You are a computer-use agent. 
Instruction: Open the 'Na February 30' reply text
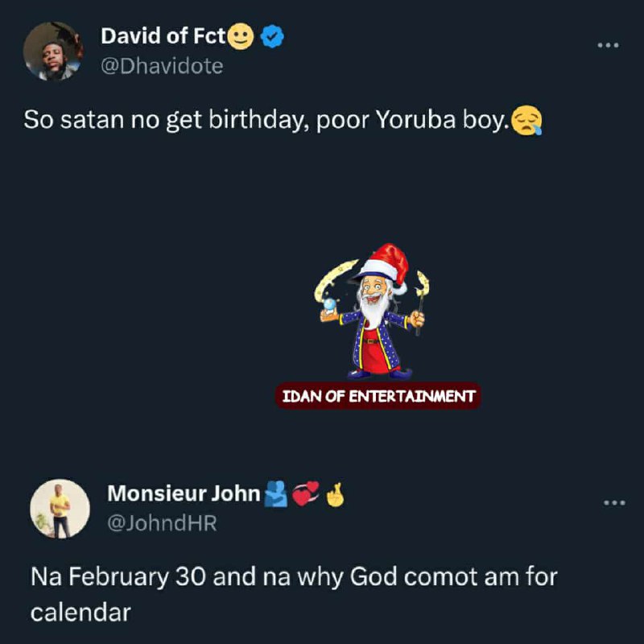coord(294,594)
